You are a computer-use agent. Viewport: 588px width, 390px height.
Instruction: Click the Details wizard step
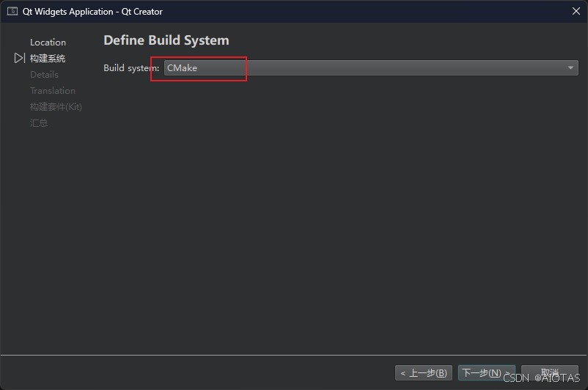pyautogui.click(x=44, y=75)
